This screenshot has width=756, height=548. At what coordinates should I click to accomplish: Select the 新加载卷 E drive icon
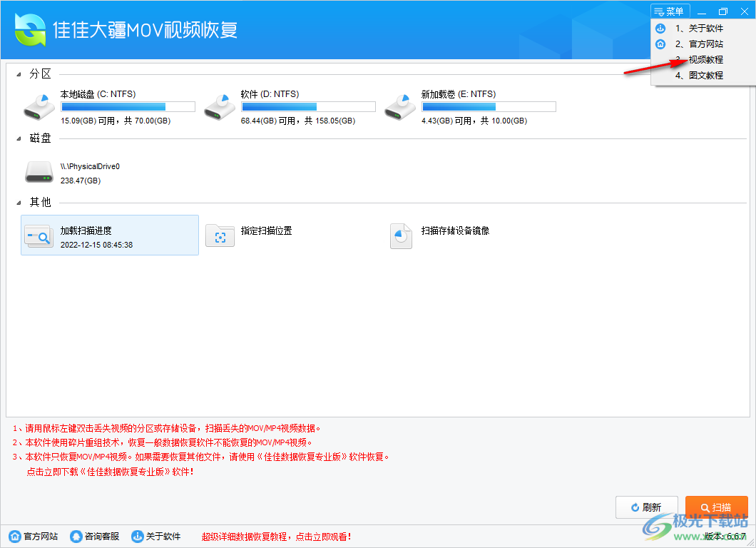[x=400, y=106]
